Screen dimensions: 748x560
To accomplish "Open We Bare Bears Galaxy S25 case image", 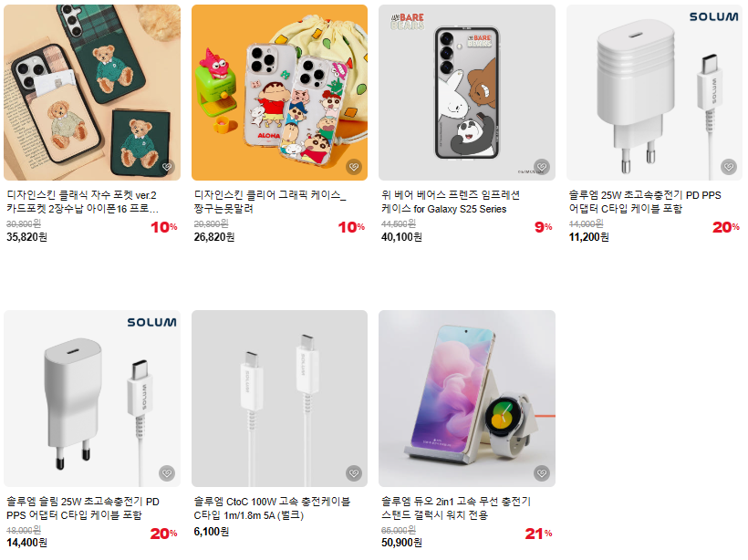I will click(x=467, y=92).
